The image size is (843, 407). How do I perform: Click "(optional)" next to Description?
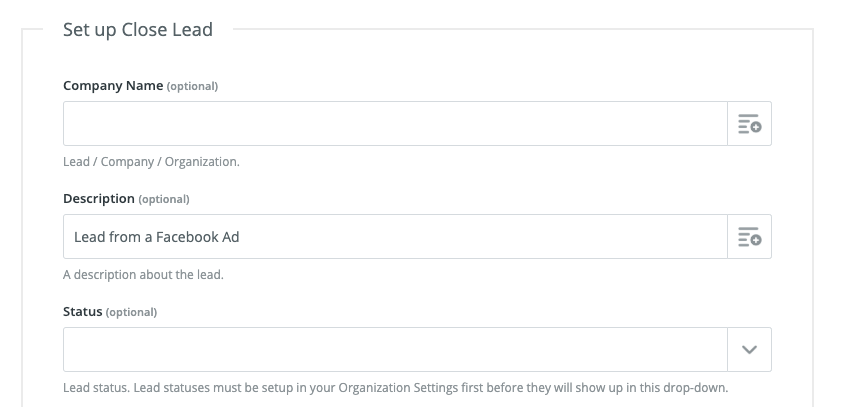pyautogui.click(x=164, y=199)
